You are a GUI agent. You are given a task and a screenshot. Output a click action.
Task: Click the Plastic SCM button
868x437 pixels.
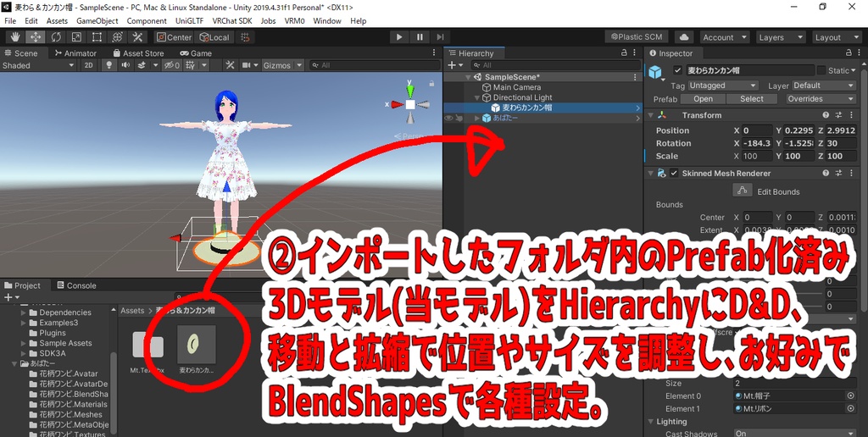point(637,37)
